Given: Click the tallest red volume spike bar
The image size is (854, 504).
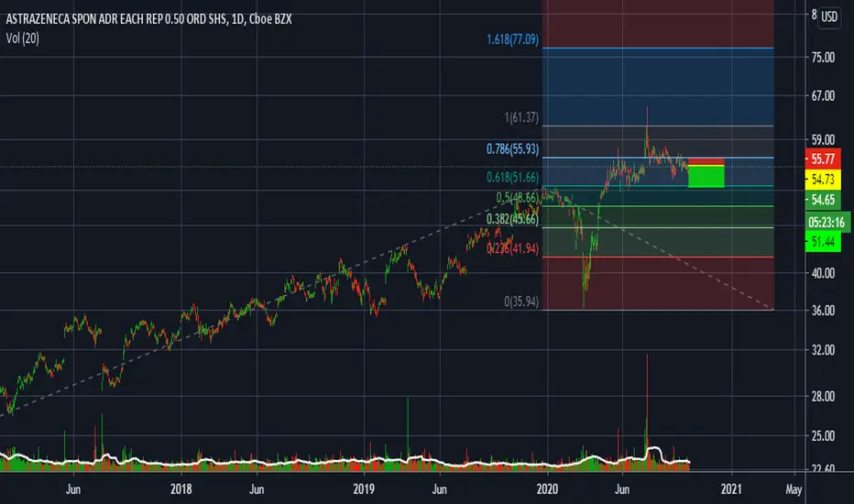Looking at the screenshot, I should point(647,412).
